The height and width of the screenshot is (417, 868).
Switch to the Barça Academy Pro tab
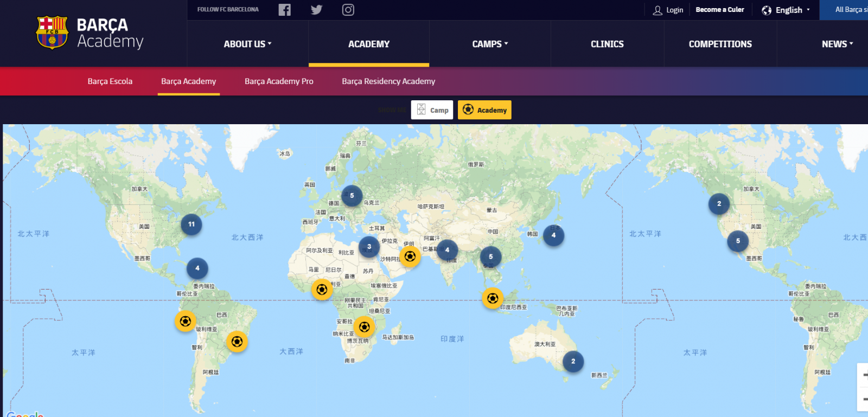[x=279, y=81]
